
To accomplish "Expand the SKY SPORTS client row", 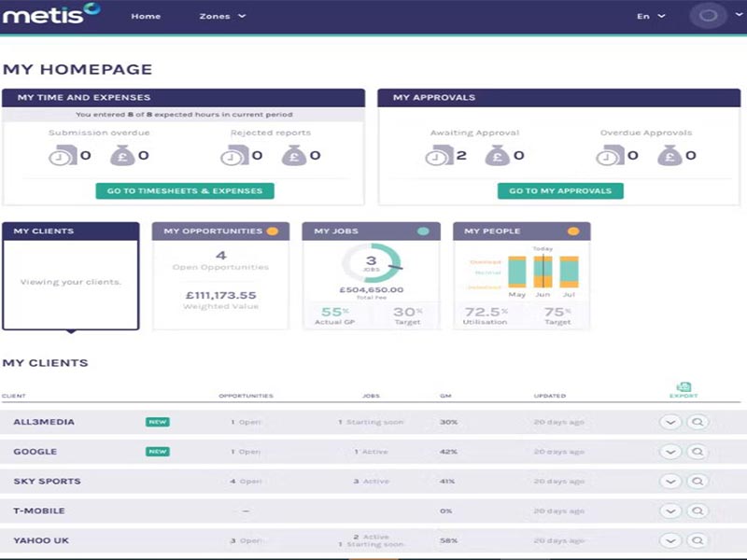I will (670, 482).
